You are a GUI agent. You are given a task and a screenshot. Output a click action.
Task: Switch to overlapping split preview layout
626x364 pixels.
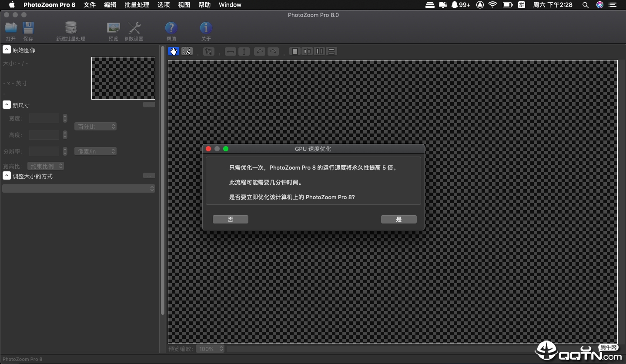coord(307,51)
